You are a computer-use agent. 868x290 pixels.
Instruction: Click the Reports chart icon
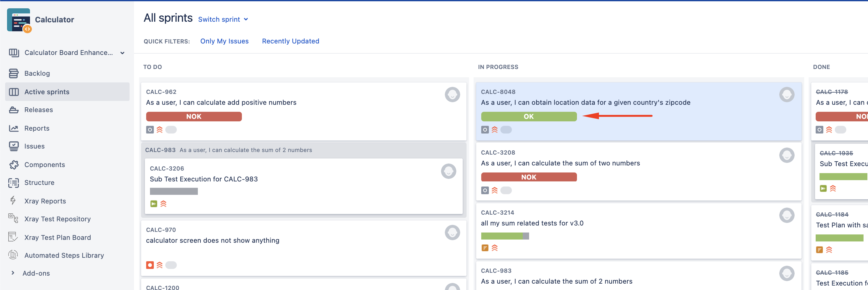pyautogui.click(x=13, y=128)
